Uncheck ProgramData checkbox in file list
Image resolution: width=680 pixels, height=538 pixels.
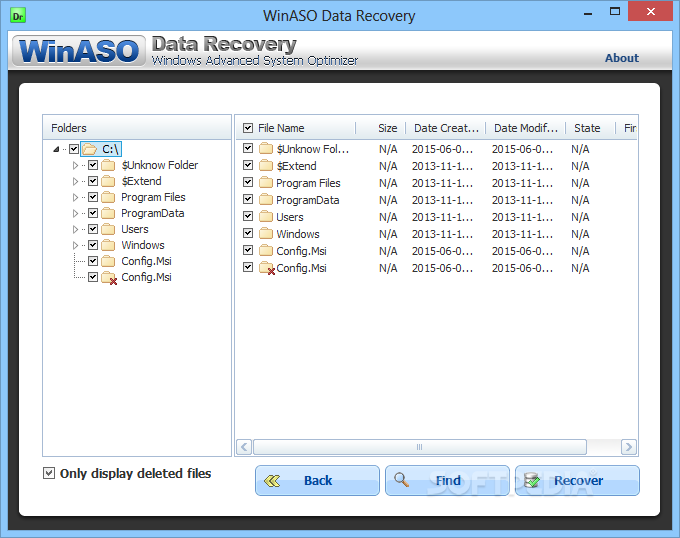[248, 199]
